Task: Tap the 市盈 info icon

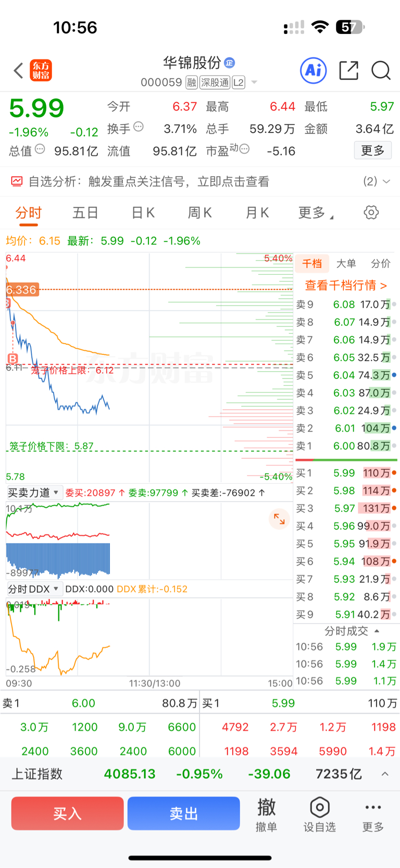Action: [244, 150]
